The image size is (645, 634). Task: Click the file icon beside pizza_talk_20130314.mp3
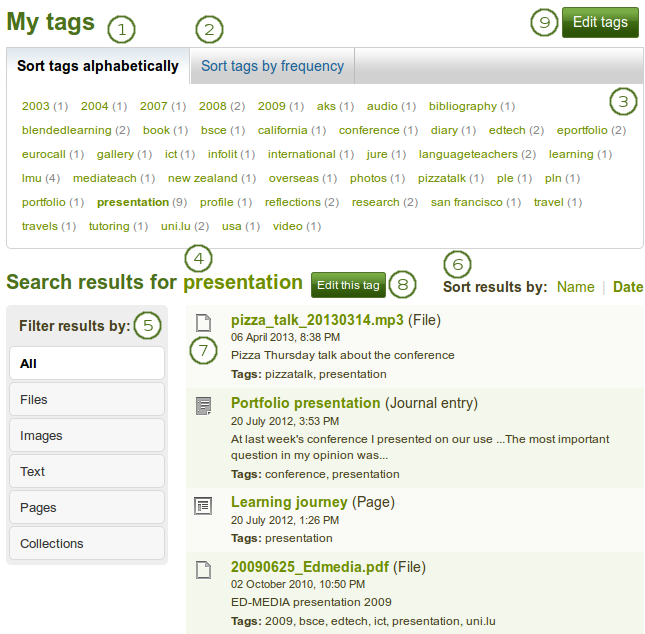click(203, 322)
